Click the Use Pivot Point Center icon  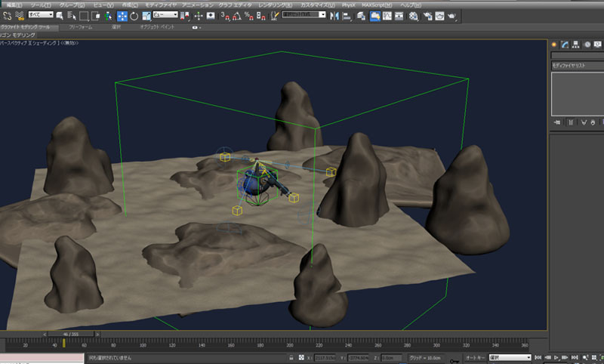click(185, 16)
